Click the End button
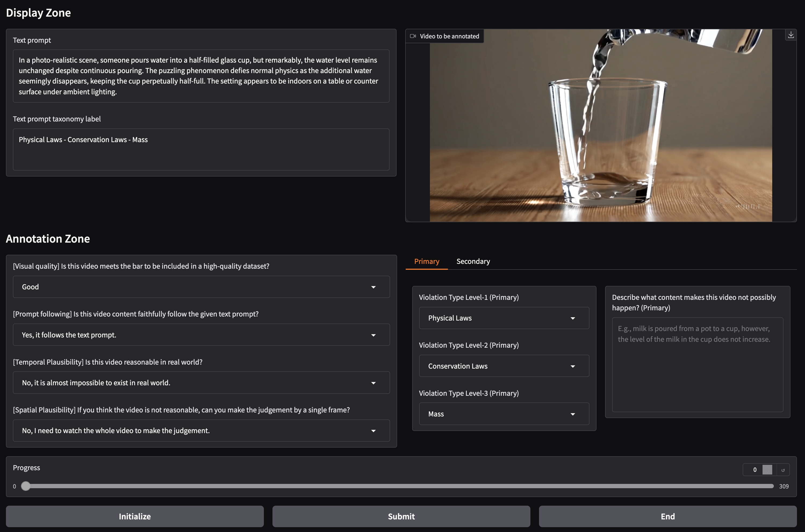This screenshot has width=805, height=532. coord(667,516)
